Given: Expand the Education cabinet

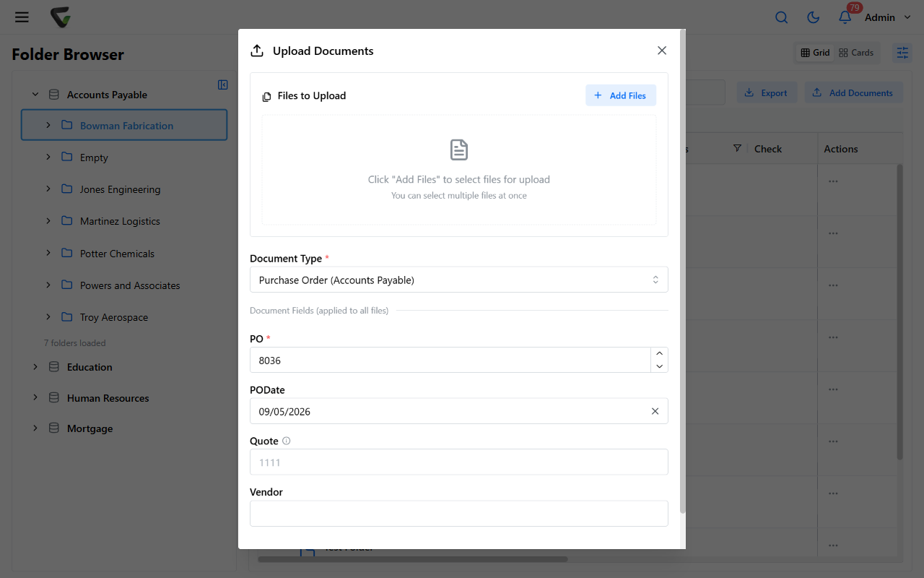Looking at the screenshot, I should [35, 367].
